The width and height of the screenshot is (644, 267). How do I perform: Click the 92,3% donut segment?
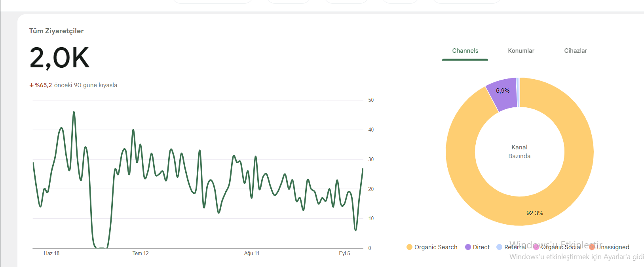(535, 213)
